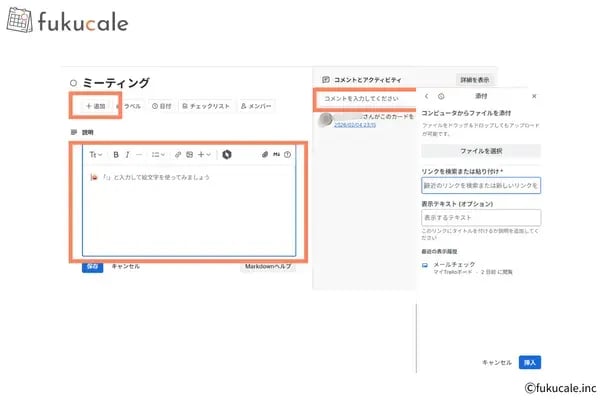Click the insert image icon in editor
600x400 pixels.
coord(189,155)
